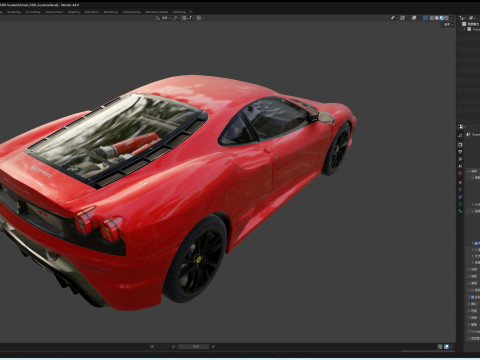Switch to the Geometry Nodes workspace tab

[157, 12]
